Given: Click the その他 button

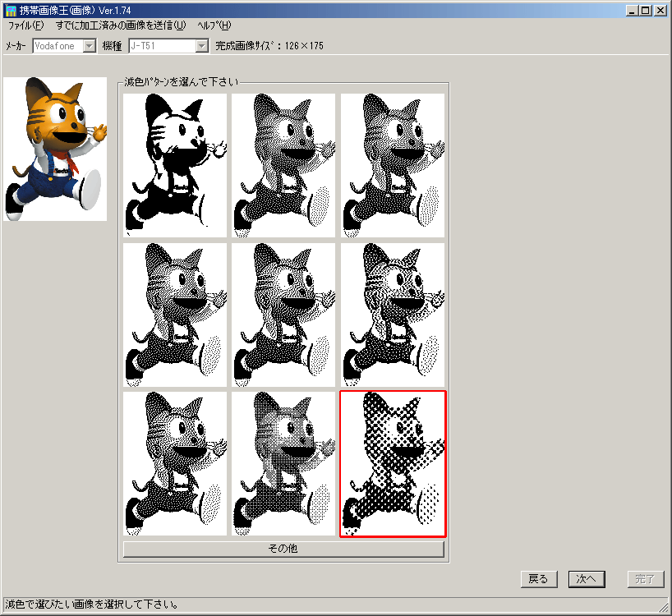Looking at the screenshot, I should coord(283,549).
